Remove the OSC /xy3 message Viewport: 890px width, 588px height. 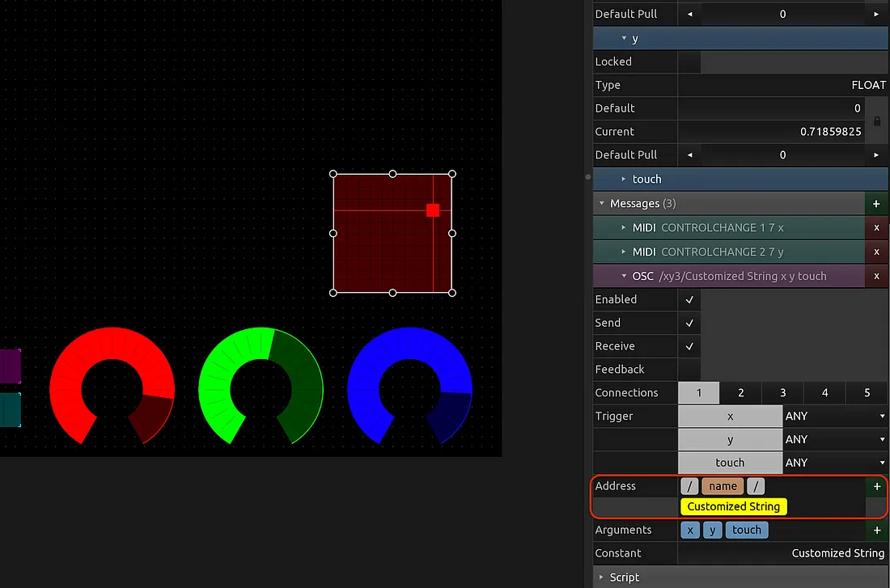click(876, 277)
